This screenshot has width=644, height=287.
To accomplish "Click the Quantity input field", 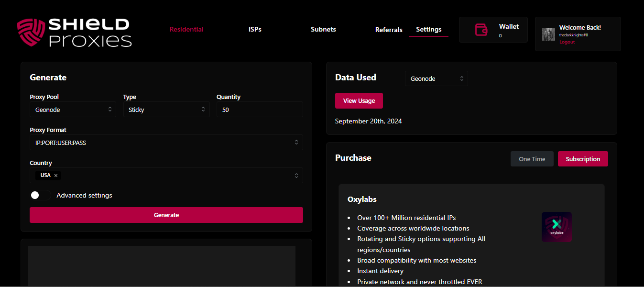I will 259,110.
